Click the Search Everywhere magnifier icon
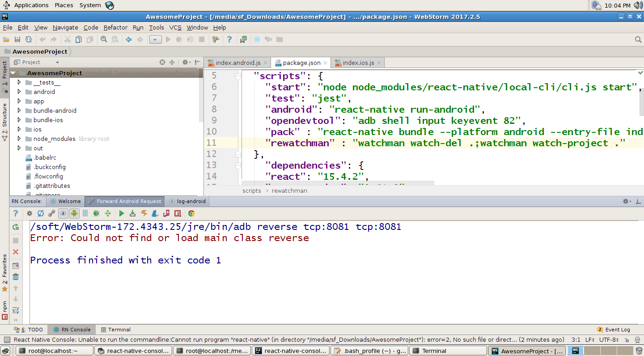Image resolution: width=644 pixels, height=356 pixels. pyautogui.click(x=638, y=39)
